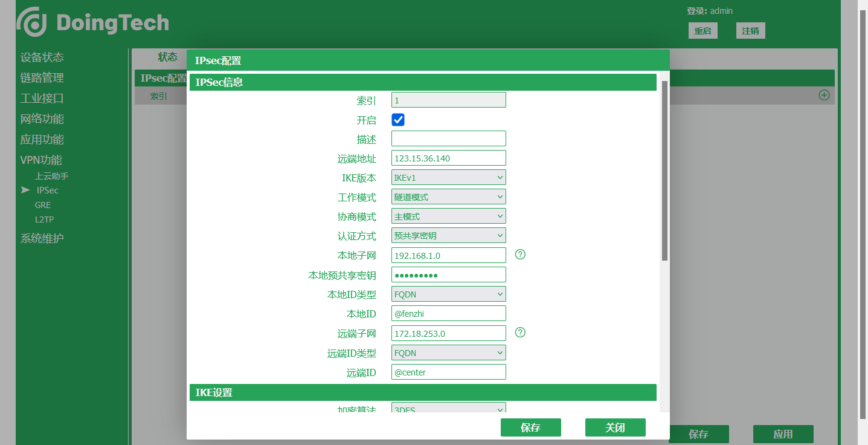Click 关闭 to close the dialog
This screenshot has height=445, width=868.
coord(616,427)
